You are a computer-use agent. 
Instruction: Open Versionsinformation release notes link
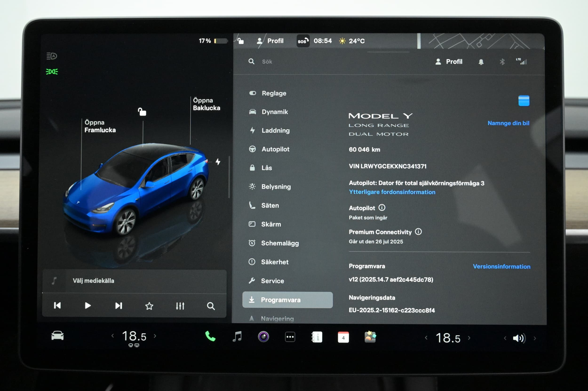click(x=501, y=266)
